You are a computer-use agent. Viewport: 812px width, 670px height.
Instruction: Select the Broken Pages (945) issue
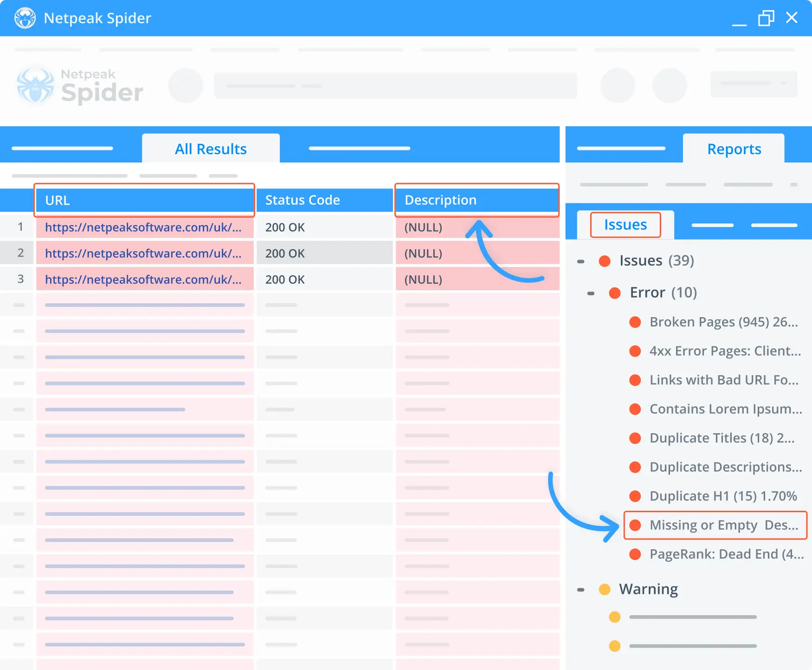pos(724,322)
